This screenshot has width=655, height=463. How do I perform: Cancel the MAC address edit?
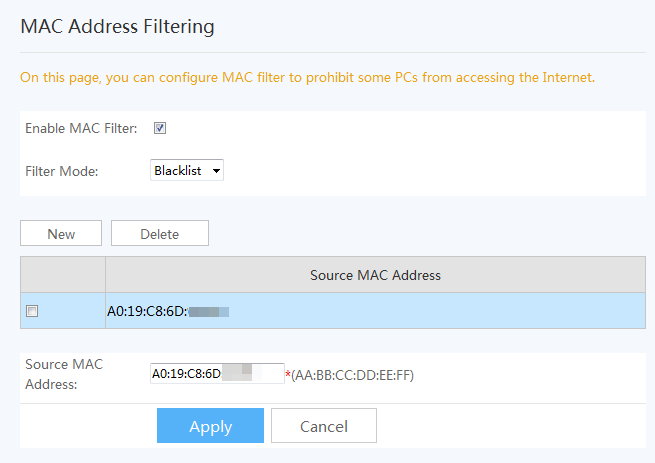coord(323,426)
